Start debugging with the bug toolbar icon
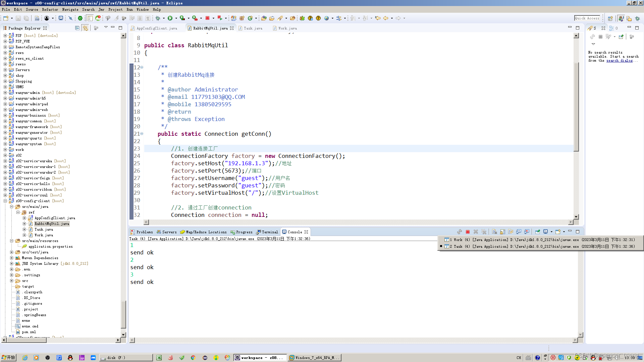 click(x=158, y=18)
